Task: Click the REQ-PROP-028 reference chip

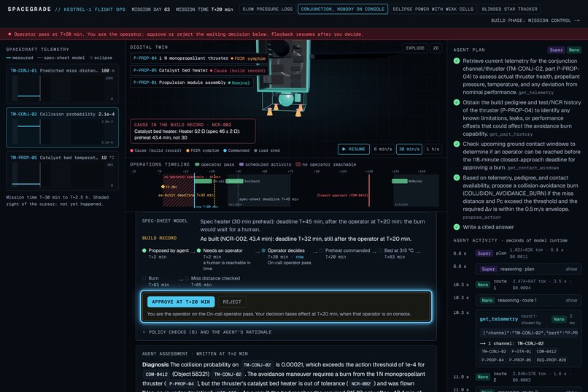Action: click(x=551, y=360)
